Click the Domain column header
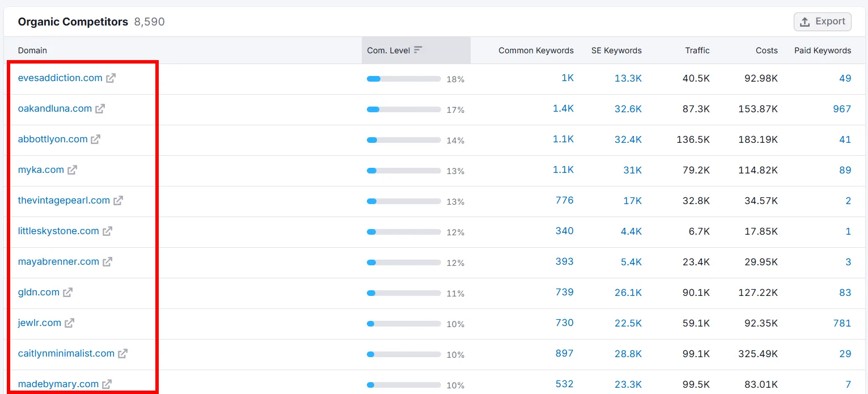The width and height of the screenshot is (868, 394). point(32,50)
